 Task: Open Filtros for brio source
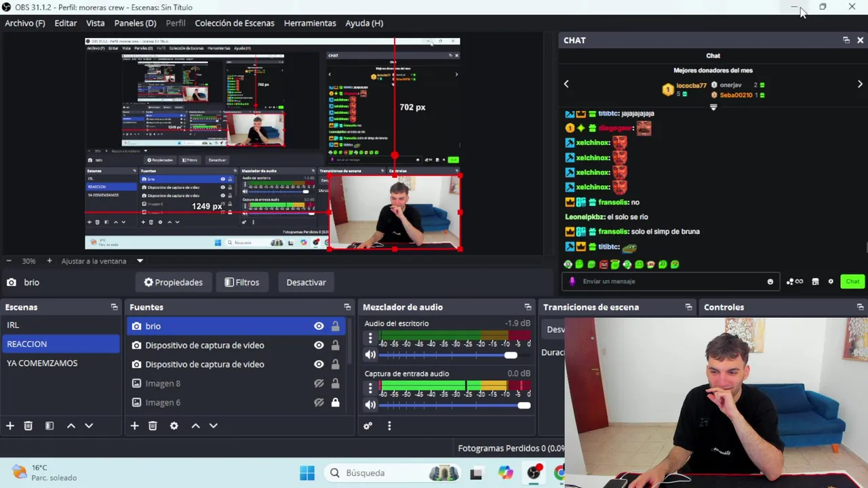[x=242, y=282]
